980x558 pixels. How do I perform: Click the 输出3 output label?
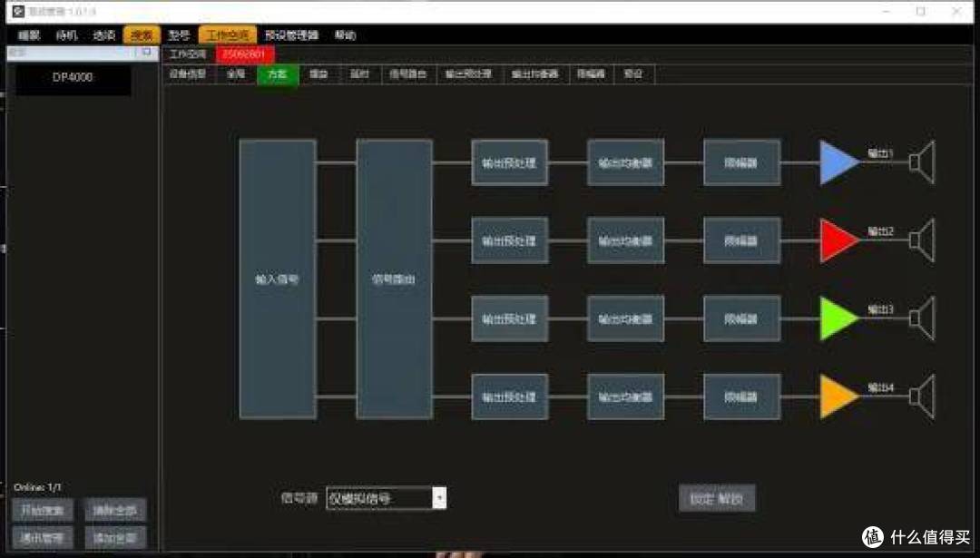coord(880,309)
